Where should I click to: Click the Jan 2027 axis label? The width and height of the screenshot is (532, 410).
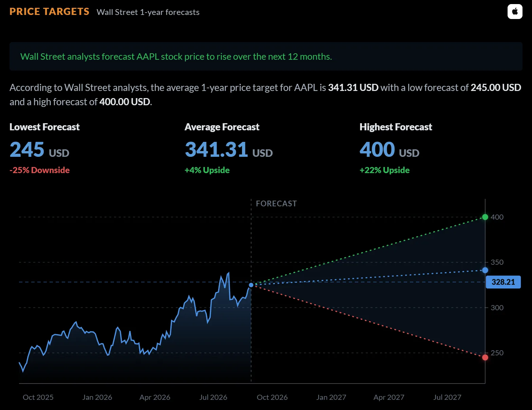point(331,397)
